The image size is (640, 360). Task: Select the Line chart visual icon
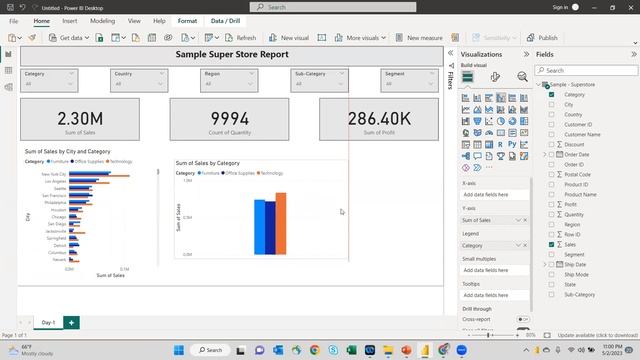465,109
